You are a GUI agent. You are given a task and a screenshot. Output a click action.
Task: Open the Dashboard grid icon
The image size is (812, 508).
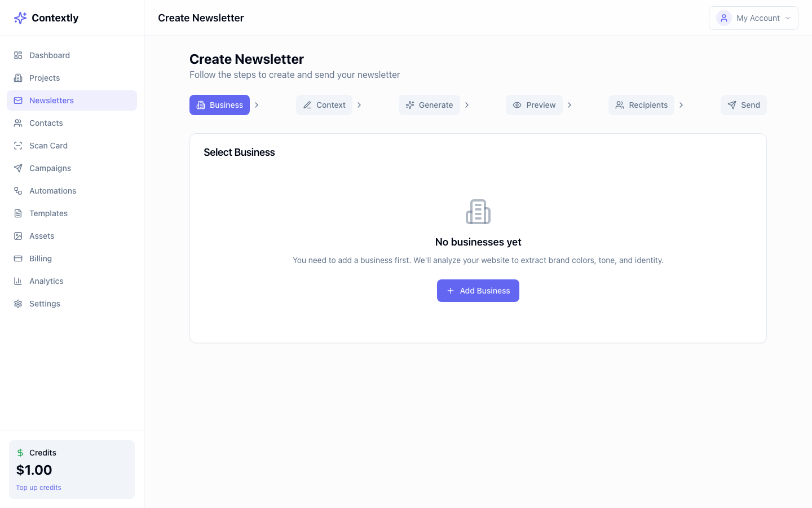(17, 55)
